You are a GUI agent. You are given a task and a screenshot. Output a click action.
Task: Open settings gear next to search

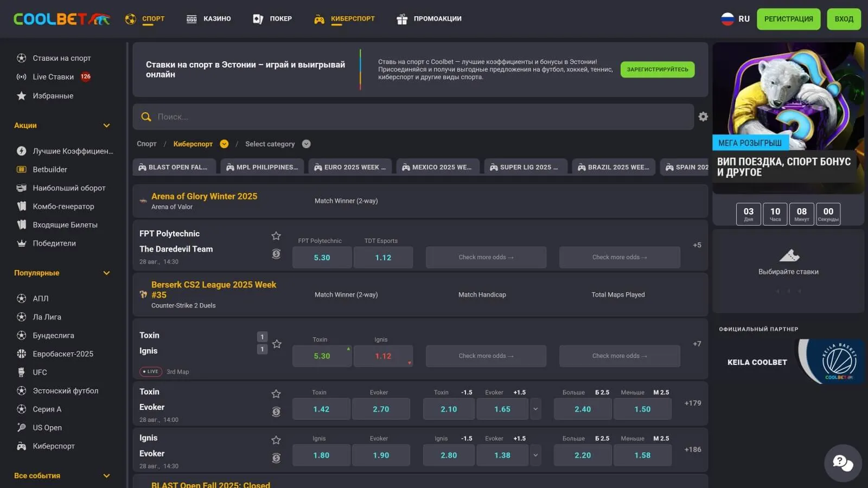pos(703,117)
